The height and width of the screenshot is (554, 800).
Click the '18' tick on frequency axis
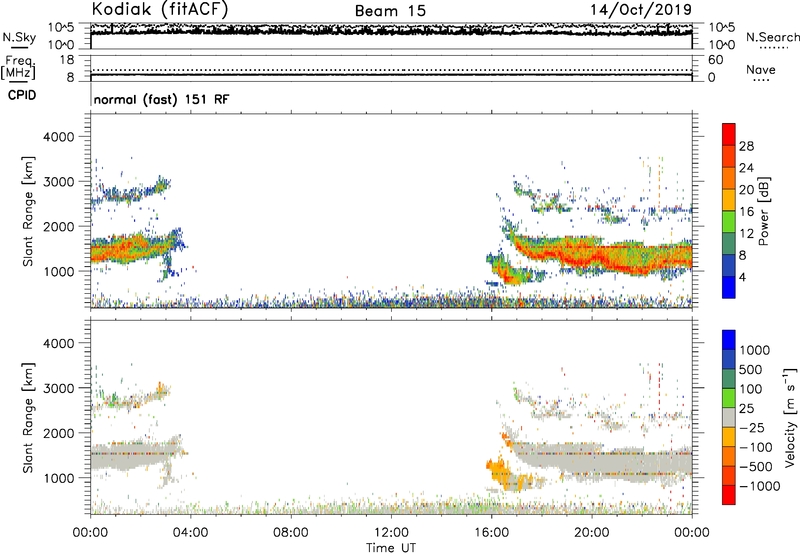(67, 60)
